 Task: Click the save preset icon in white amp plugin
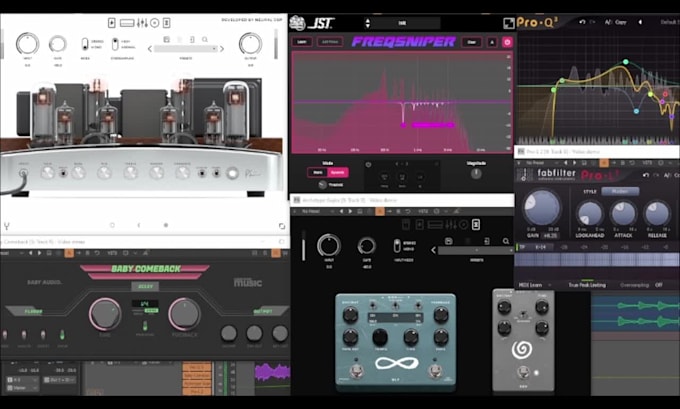167,39
